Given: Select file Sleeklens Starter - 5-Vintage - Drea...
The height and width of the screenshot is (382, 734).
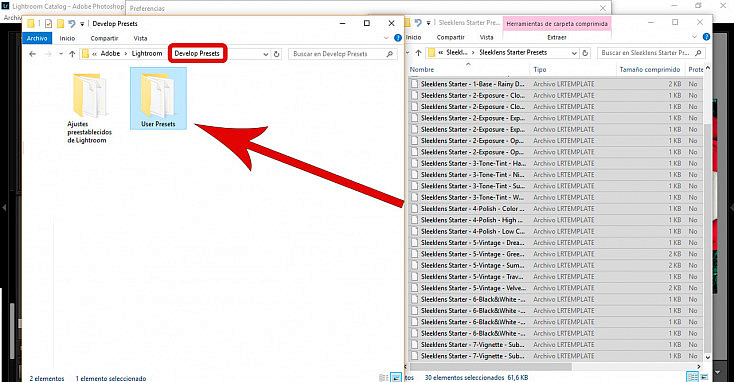Looking at the screenshot, I should (x=473, y=242).
